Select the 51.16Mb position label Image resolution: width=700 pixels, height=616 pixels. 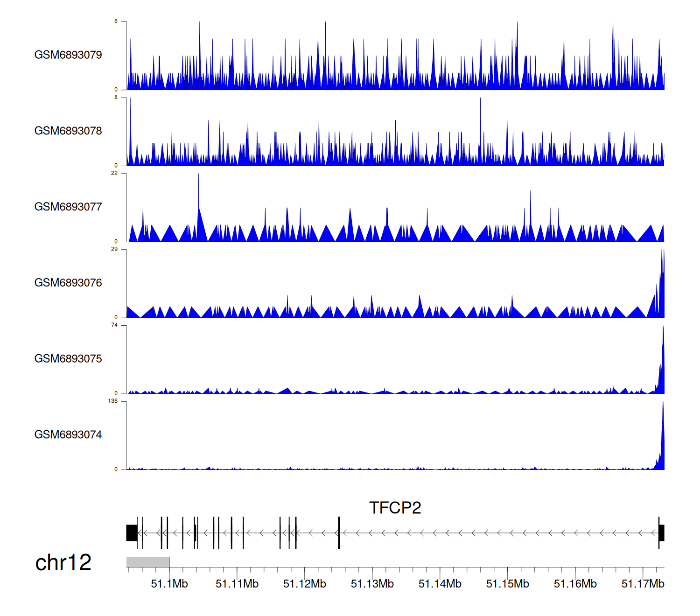pos(575,584)
